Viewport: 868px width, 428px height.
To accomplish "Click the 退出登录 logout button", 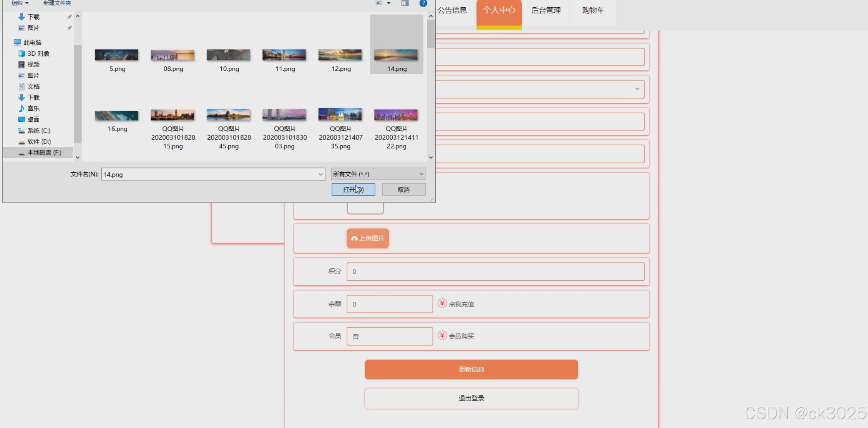I will 471,398.
